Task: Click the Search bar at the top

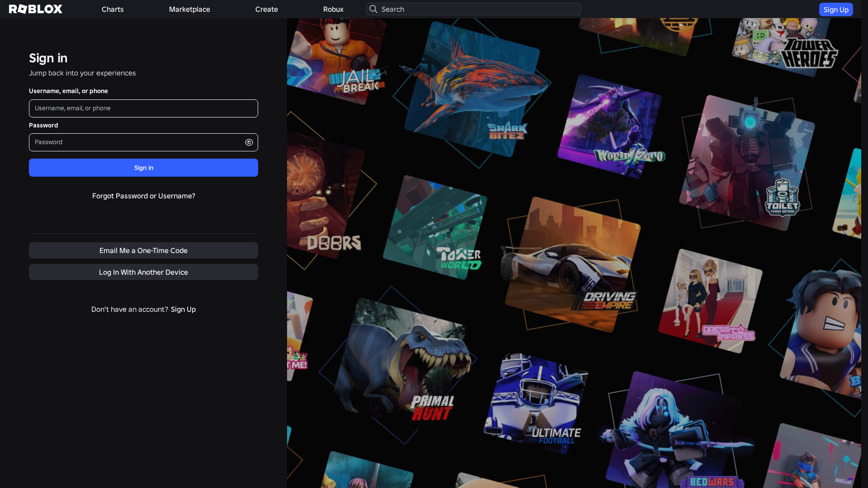Action: click(x=473, y=9)
